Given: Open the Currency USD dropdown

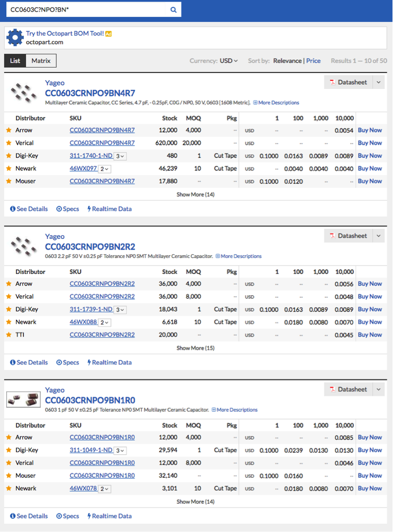Looking at the screenshot, I should coord(229,61).
